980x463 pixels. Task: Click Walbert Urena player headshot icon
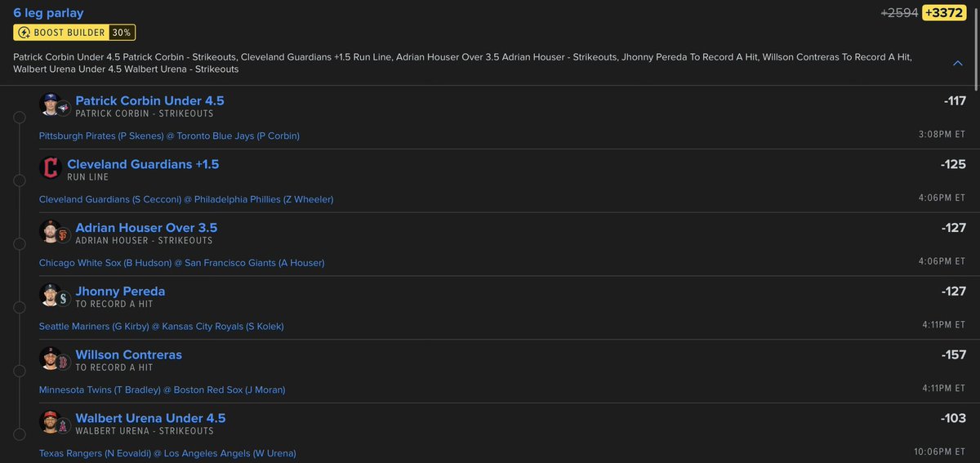pyautogui.click(x=51, y=421)
